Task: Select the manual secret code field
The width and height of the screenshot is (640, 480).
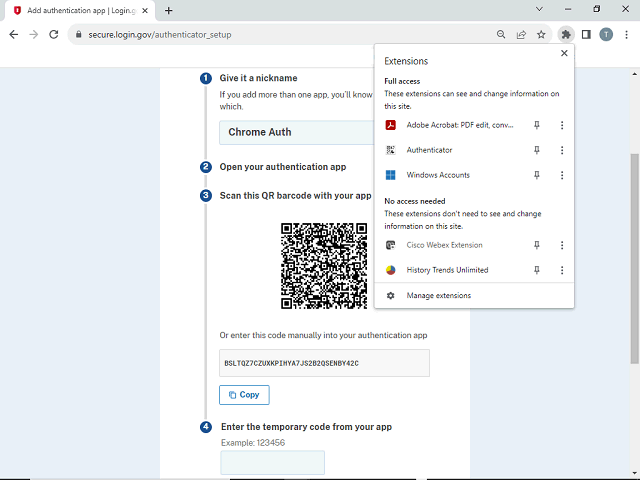Action: (324, 363)
